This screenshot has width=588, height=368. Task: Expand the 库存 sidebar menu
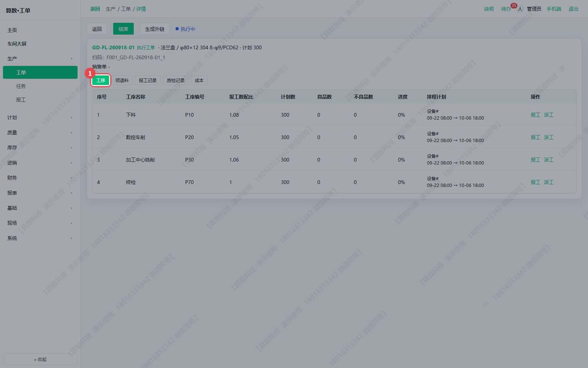(x=40, y=148)
